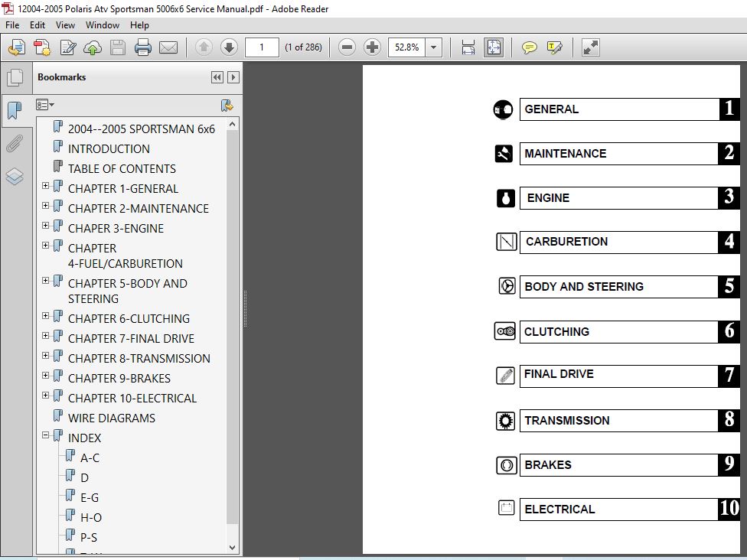Click the upload to cloud icon

(x=93, y=47)
